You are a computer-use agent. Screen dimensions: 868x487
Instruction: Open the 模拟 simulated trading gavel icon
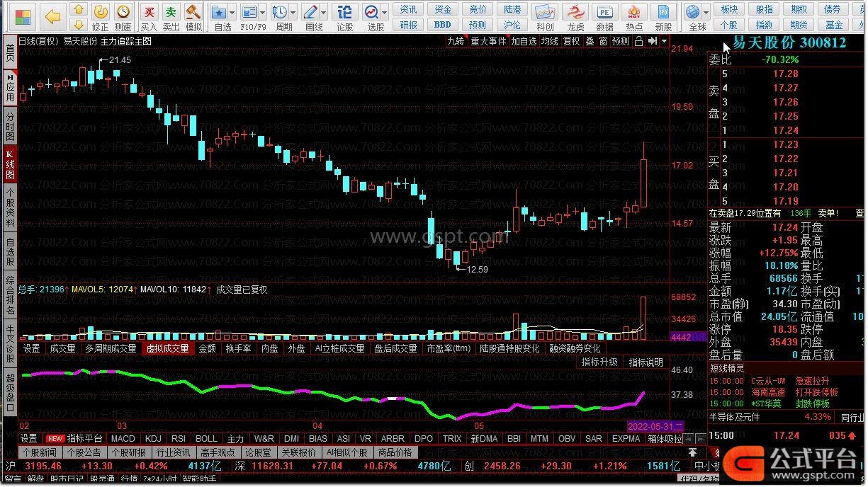pyautogui.click(x=193, y=11)
